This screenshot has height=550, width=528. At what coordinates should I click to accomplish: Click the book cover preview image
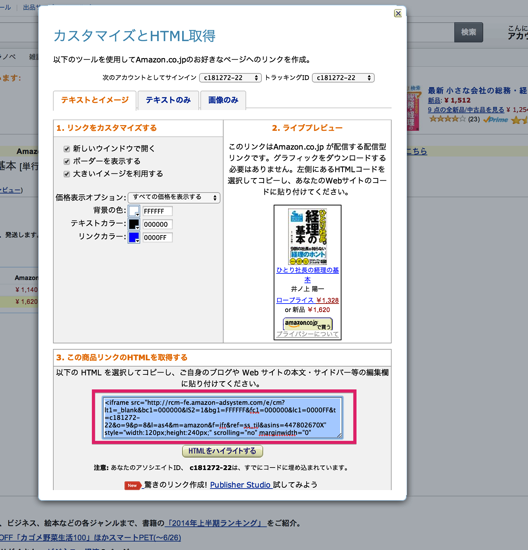point(307,236)
